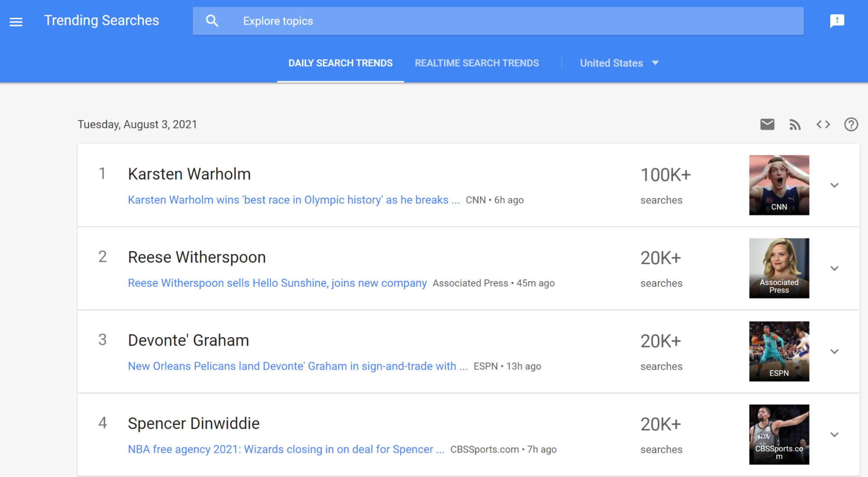Expand the Devonte' Graham trend row
The height and width of the screenshot is (477, 868).
coord(834,351)
